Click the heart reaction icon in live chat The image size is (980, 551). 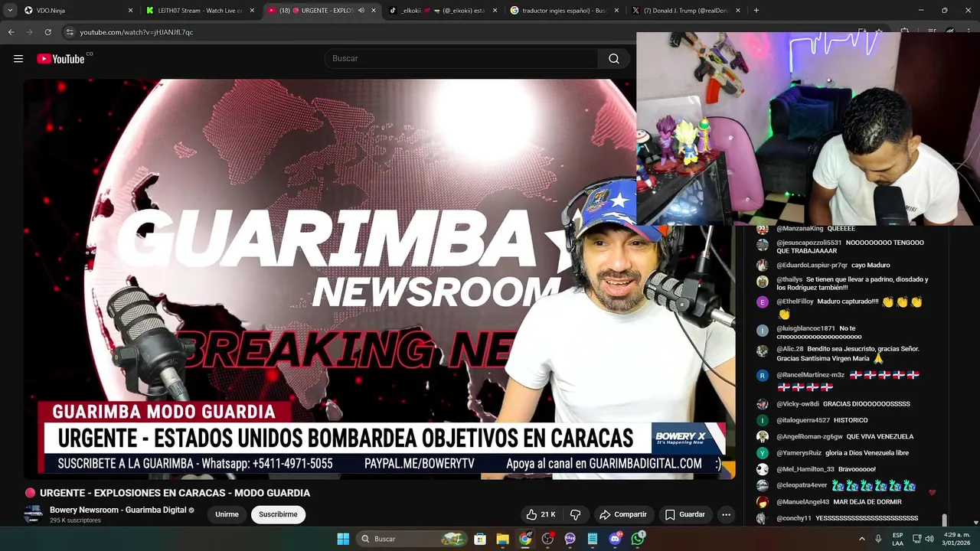932,492
